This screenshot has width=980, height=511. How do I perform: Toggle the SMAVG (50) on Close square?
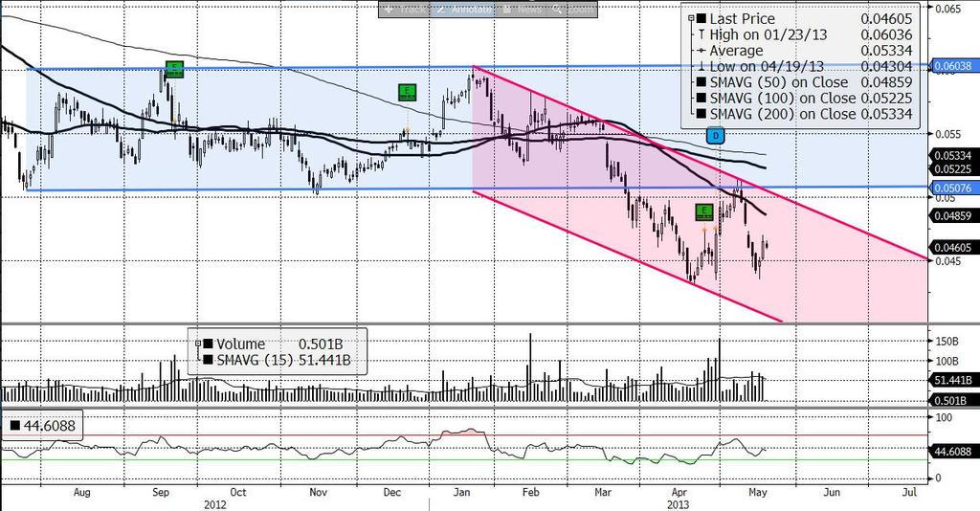coord(702,82)
